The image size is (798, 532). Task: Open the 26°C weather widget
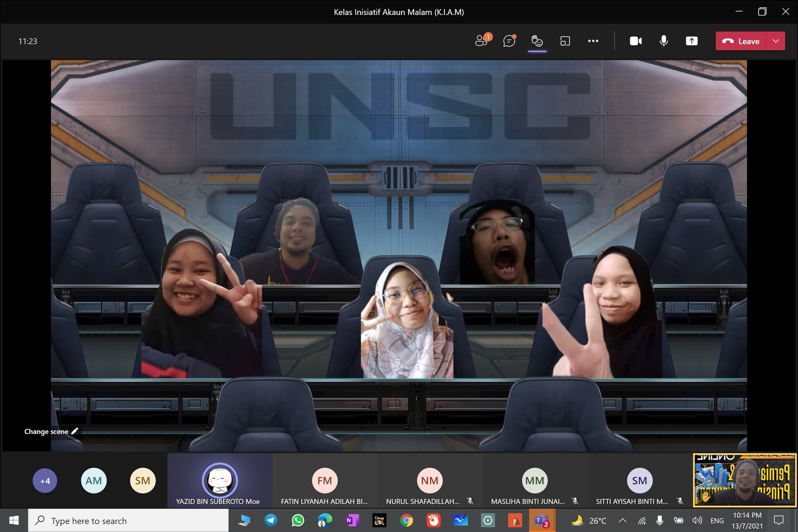590,521
